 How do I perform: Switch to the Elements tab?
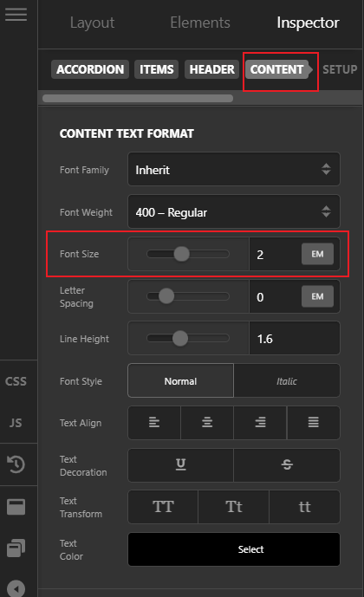point(200,23)
